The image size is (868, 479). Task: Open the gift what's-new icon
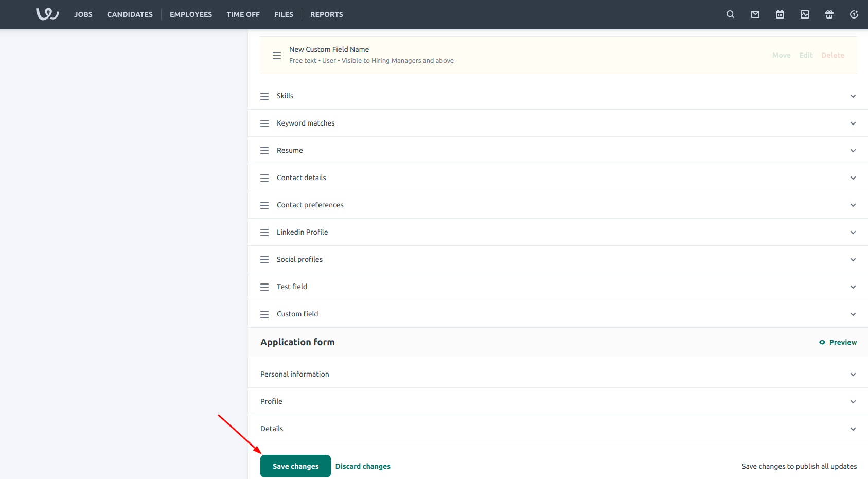(829, 14)
